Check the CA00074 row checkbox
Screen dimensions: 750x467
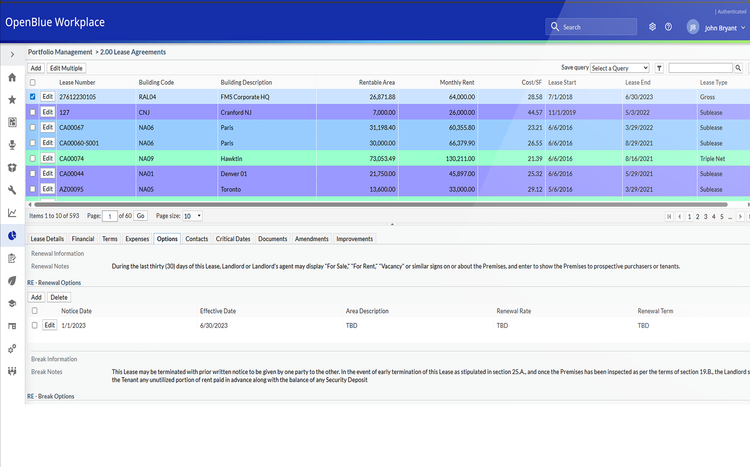tap(33, 158)
